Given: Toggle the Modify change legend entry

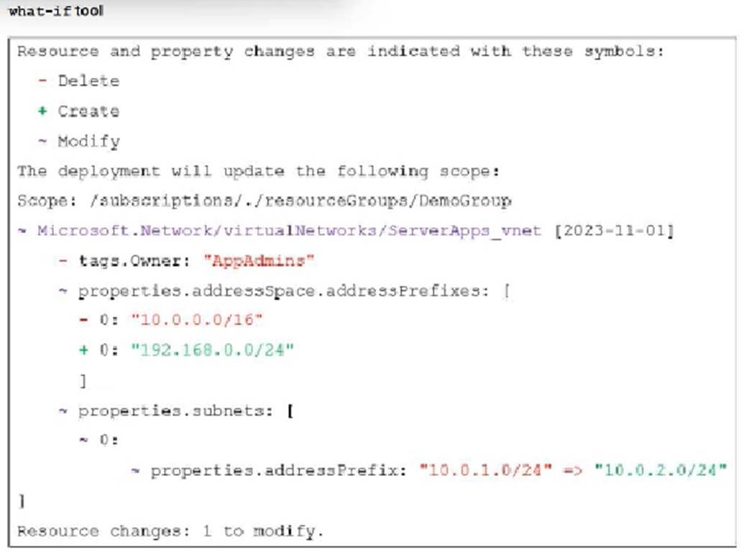Looking at the screenshot, I should 88,141.
